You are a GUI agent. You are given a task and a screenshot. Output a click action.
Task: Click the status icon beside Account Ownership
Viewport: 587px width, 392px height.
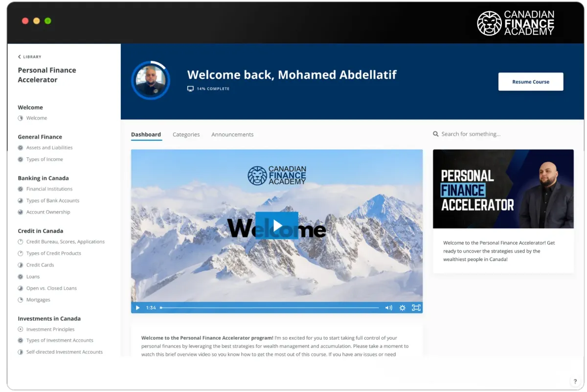coord(21,212)
